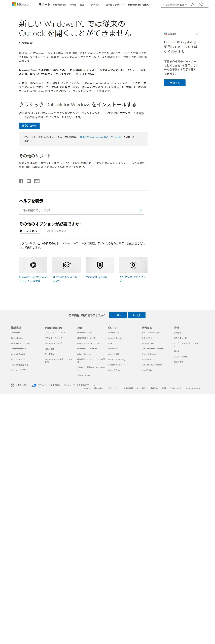Image resolution: width=215 pixels, height=644 pixels.
Task: Open 使用条件 footer link
Action: point(154,388)
